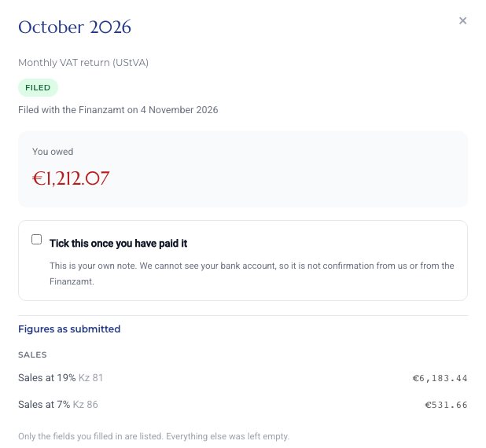Select the 'Sales at 7%' row label
Screen dimensions: 486x448
point(44,405)
